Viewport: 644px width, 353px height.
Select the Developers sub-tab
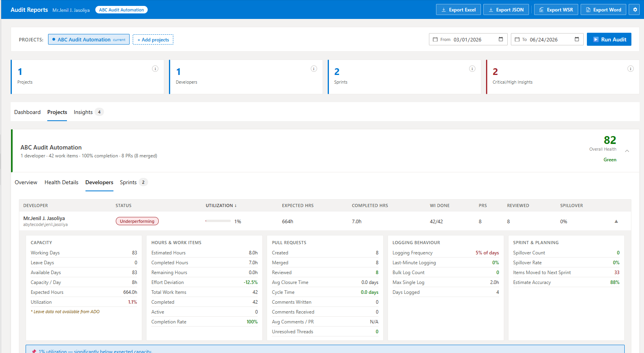pos(99,182)
